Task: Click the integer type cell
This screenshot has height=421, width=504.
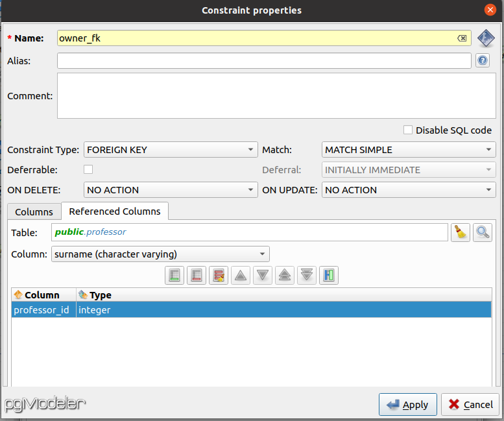Action: click(284, 310)
